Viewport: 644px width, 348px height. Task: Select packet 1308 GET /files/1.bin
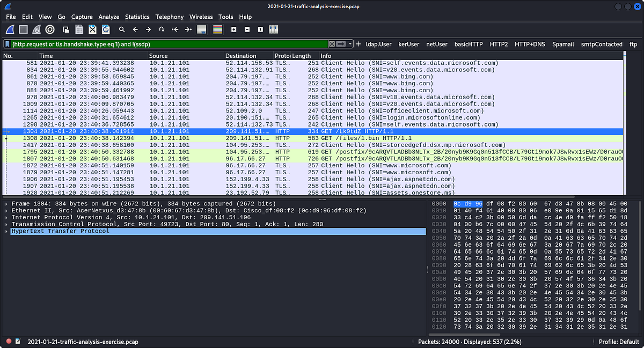(313, 138)
